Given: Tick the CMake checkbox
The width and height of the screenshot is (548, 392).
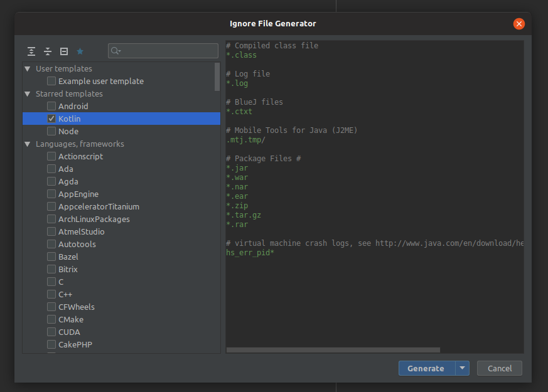Looking at the screenshot, I should click(51, 319).
